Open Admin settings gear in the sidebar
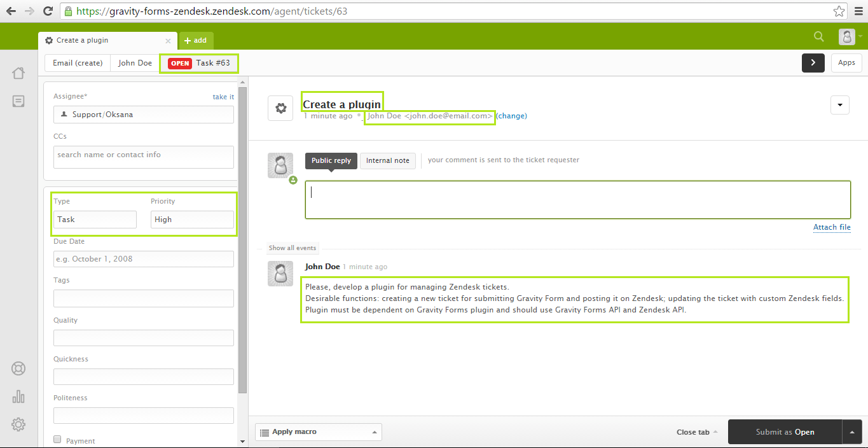 point(18,424)
